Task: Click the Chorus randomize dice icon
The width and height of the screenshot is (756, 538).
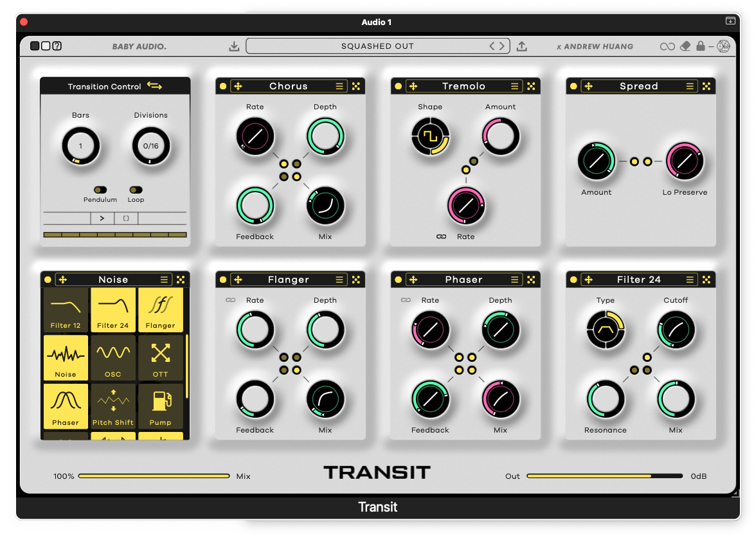Action: click(355, 86)
